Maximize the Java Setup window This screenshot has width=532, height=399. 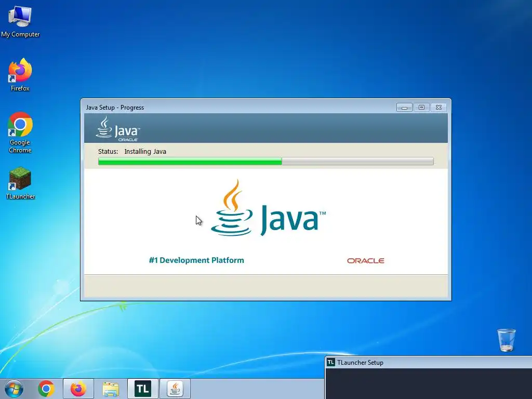tap(421, 107)
